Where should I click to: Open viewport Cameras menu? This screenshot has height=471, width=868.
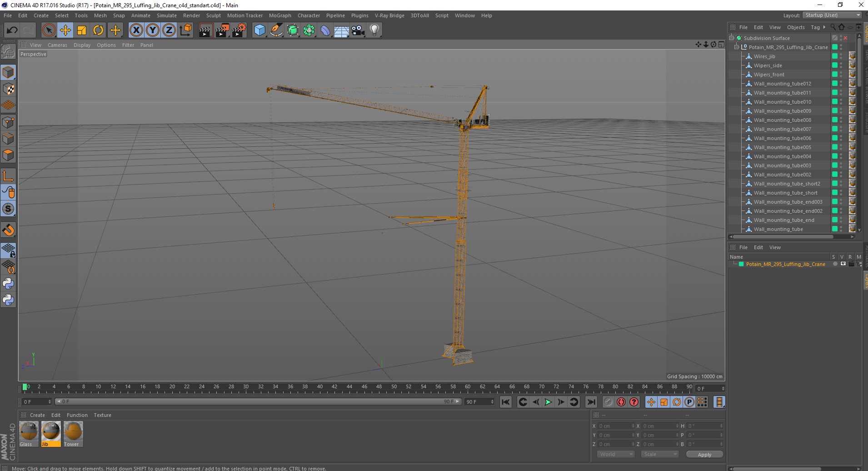[57, 45]
